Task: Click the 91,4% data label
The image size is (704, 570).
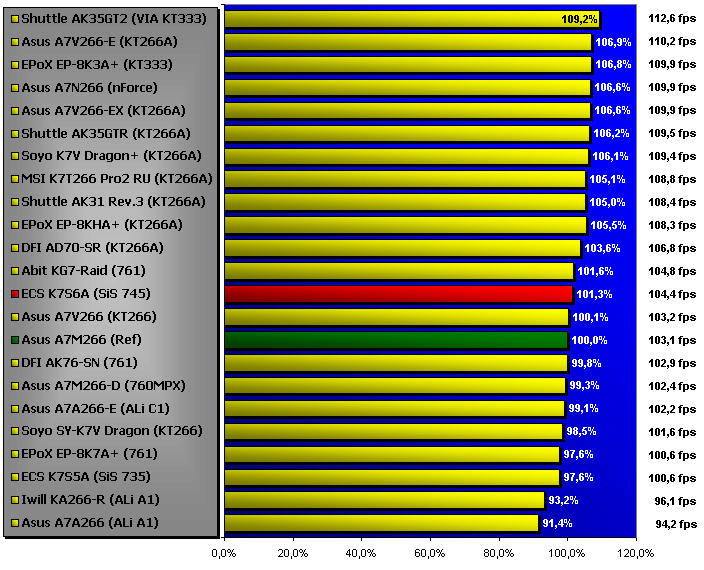Action: pos(557,523)
